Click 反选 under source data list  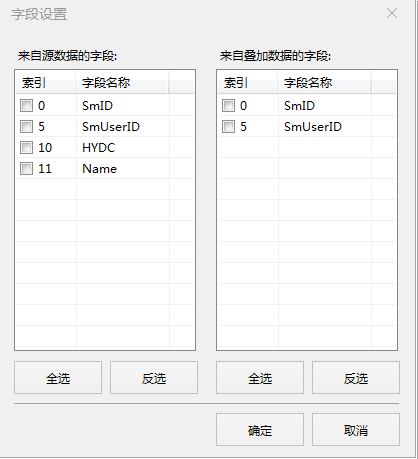(154, 378)
